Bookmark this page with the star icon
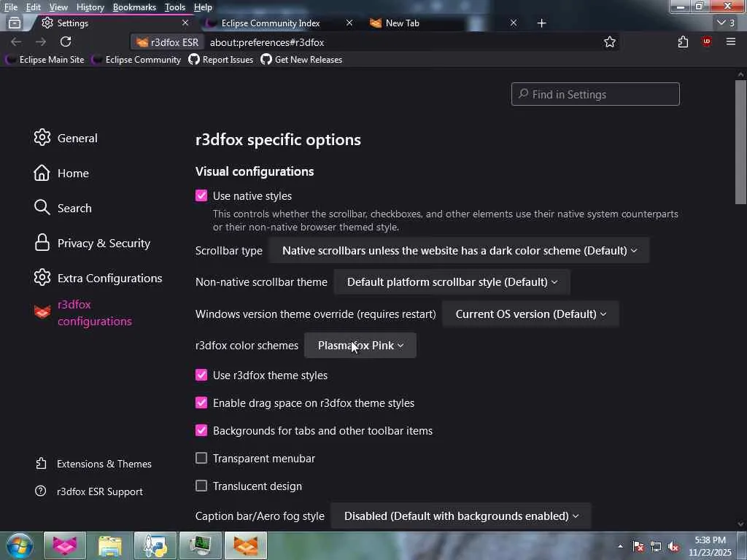The height and width of the screenshot is (560, 747). coord(609,42)
